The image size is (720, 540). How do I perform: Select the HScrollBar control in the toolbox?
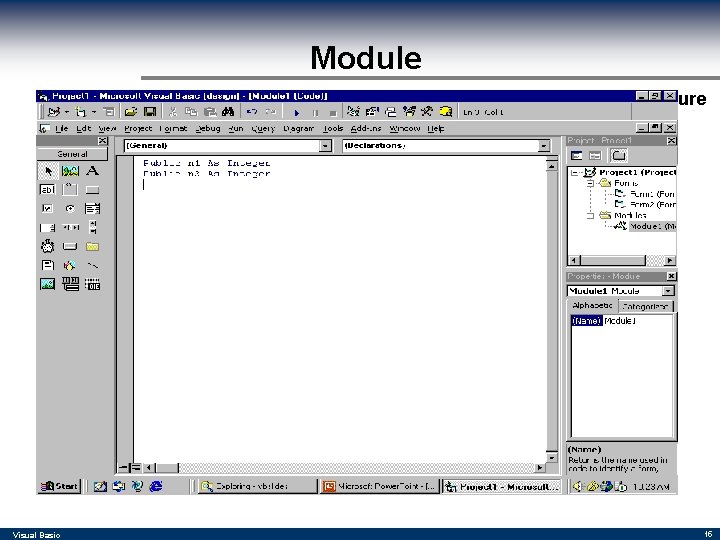[70, 227]
